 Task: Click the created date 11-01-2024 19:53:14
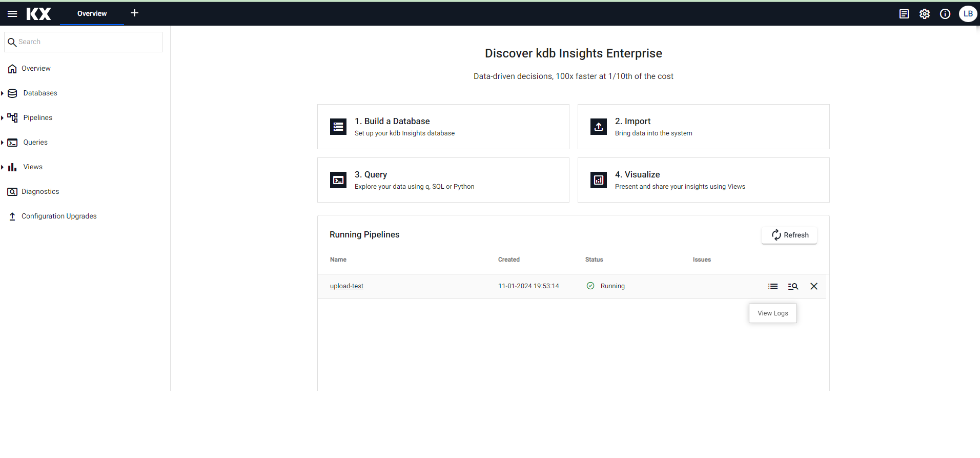[528, 286]
